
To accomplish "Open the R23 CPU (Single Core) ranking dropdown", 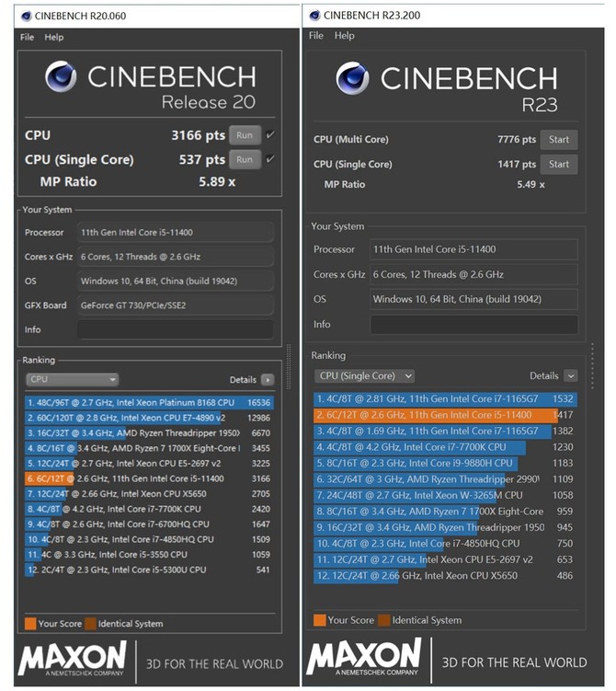I will click(365, 375).
